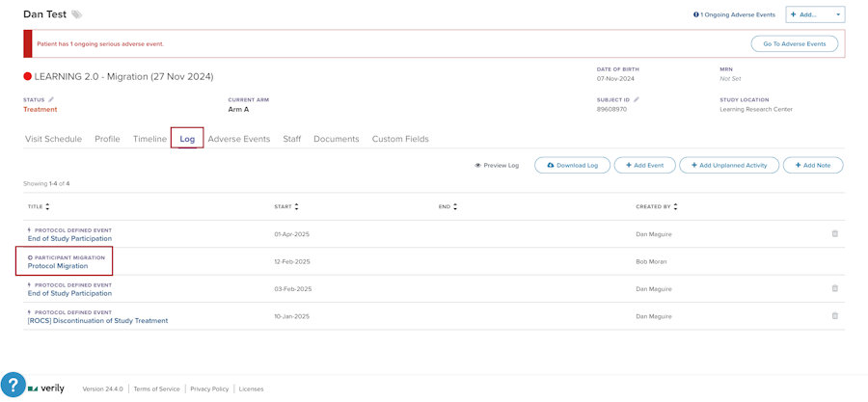Switch to the Staff tab
The image size is (868, 402).
(x=291, y=140)
